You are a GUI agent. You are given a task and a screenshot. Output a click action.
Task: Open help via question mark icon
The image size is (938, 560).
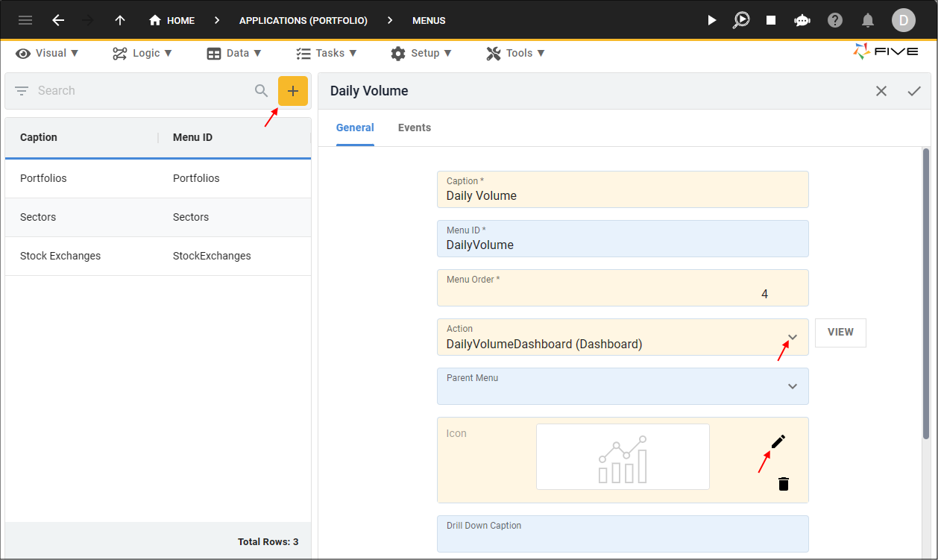(x=835, y=20)
